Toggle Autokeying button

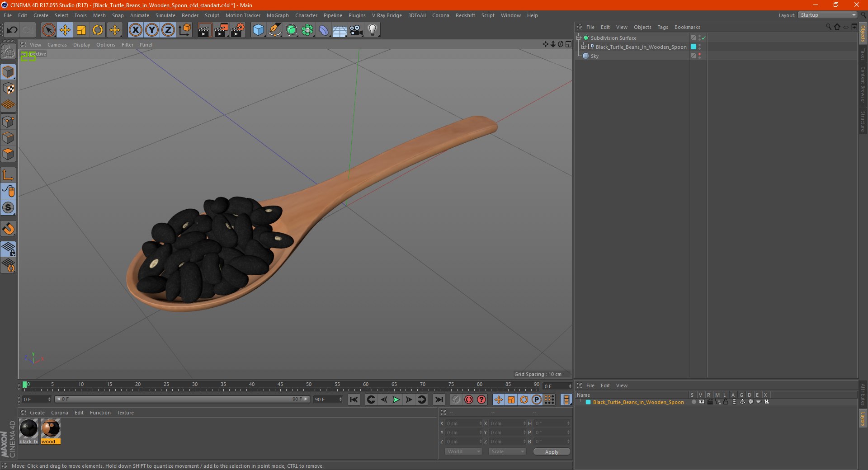coord(469,399)
